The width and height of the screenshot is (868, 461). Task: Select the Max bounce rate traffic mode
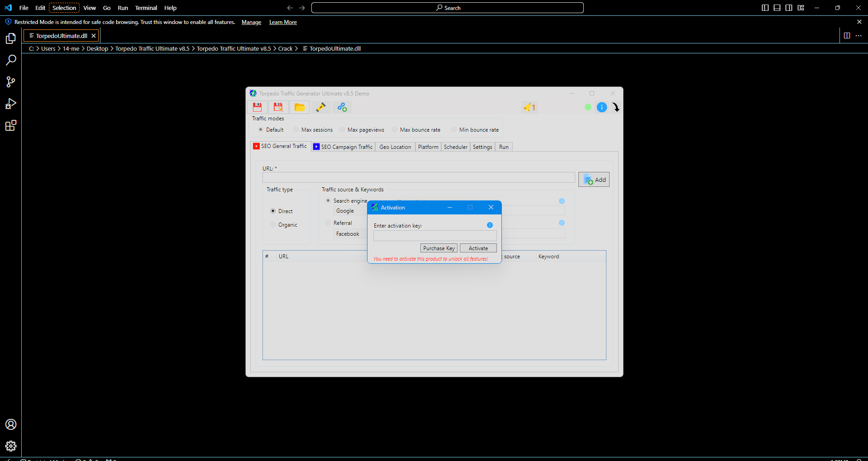point(395,130)
